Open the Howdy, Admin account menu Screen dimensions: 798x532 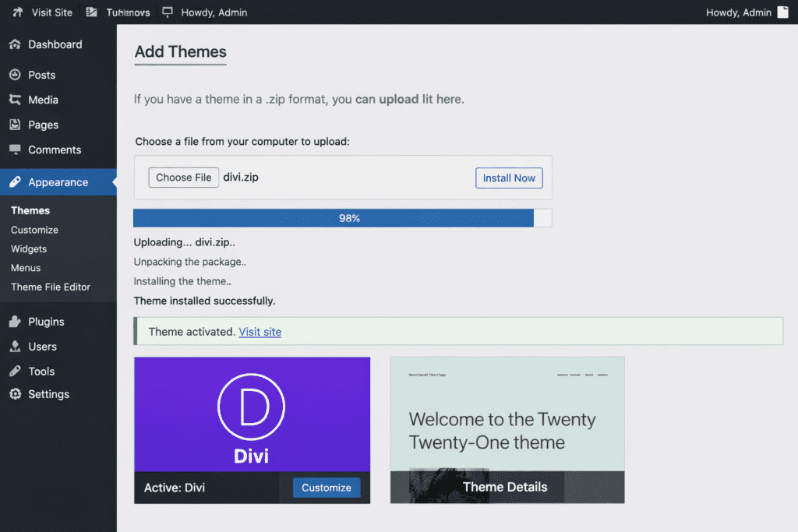point(739,12)
